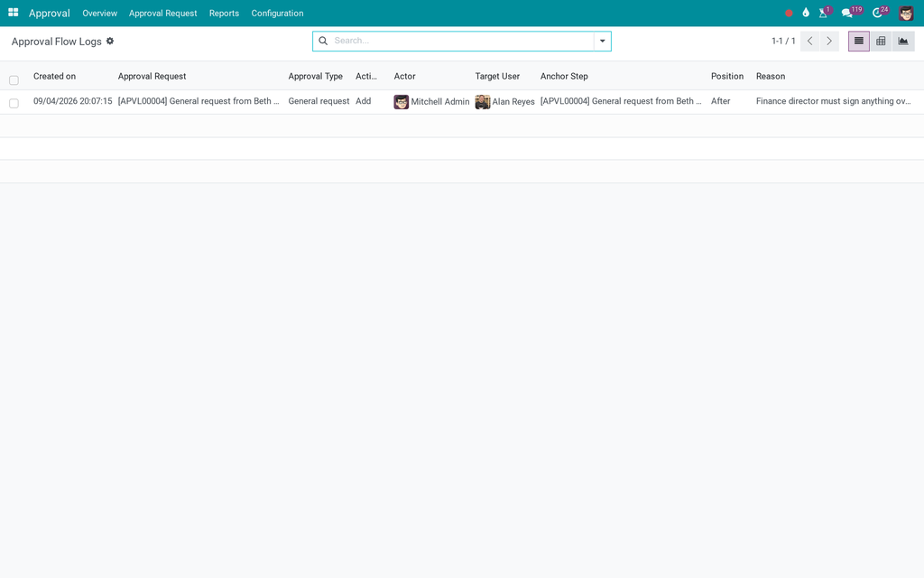Click Mitchell Admin's avatar in the row
Image resolution: width=924 pixels, height=578 pixels.
click(402, 102)
